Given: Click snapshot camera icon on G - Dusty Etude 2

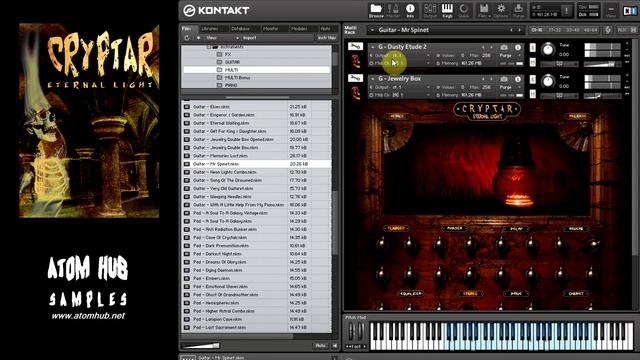Looking at the screenshot, I should click(504, 47).
